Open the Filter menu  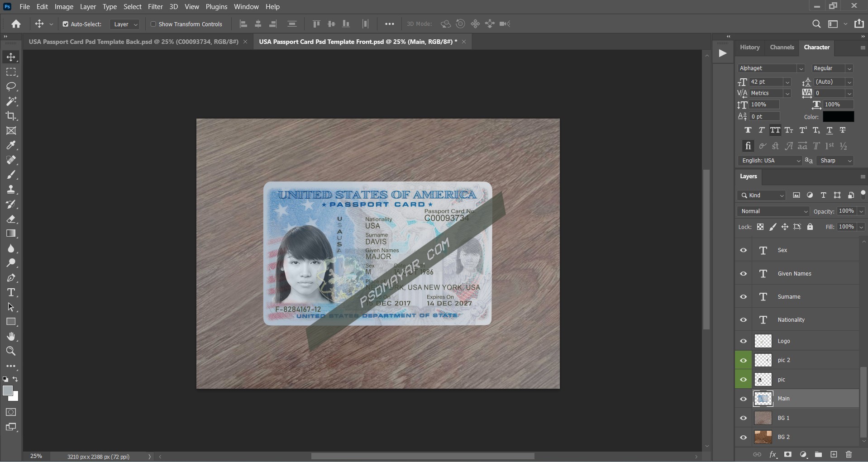pyautogui.click(x=155, y=7)
